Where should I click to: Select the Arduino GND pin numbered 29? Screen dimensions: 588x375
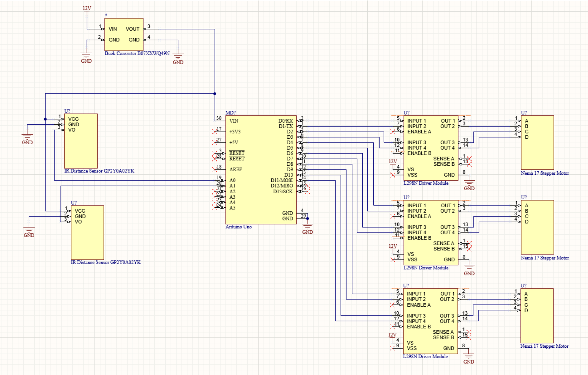(287, 219)
